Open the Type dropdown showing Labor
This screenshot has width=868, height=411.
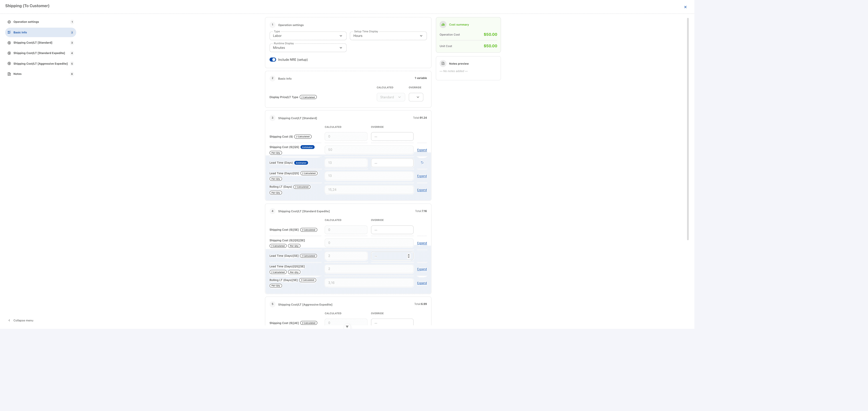click(308, 36)
